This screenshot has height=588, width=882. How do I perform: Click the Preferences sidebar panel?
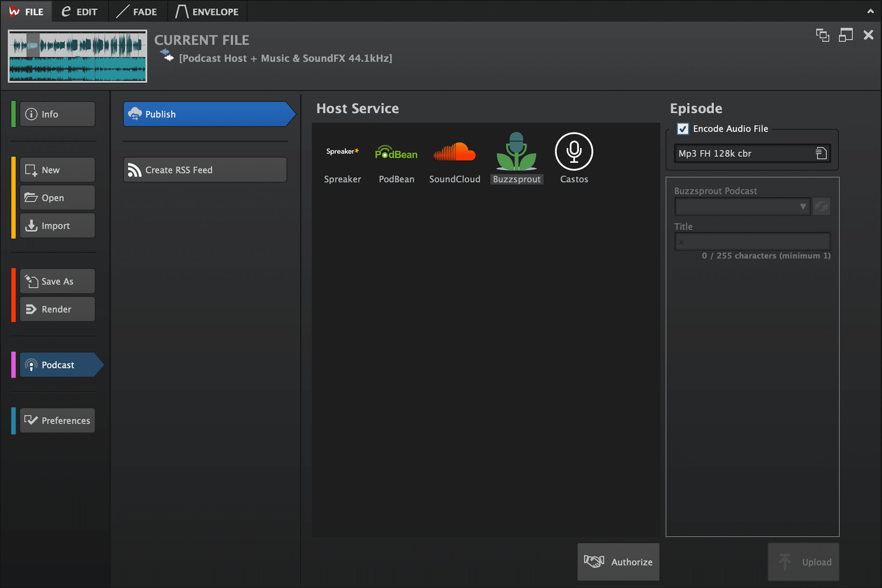(58, 420)
